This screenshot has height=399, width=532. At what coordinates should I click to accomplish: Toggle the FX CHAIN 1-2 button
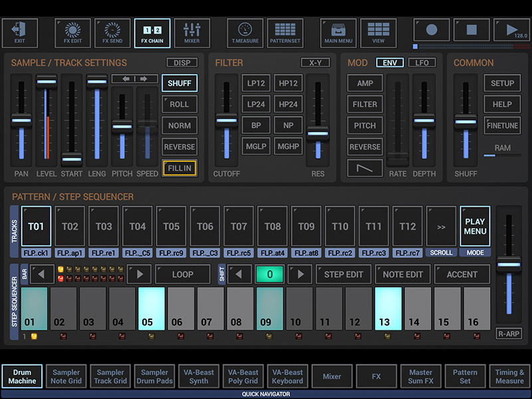[152, 33]
